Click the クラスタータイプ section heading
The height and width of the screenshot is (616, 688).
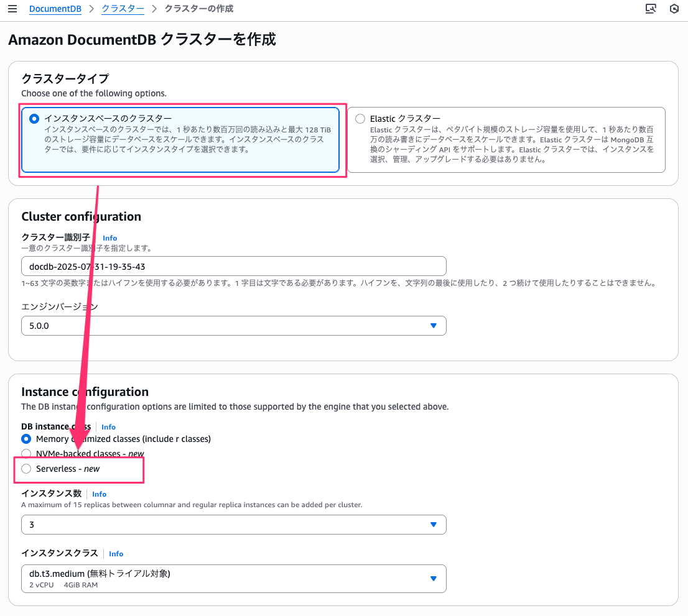65,79
